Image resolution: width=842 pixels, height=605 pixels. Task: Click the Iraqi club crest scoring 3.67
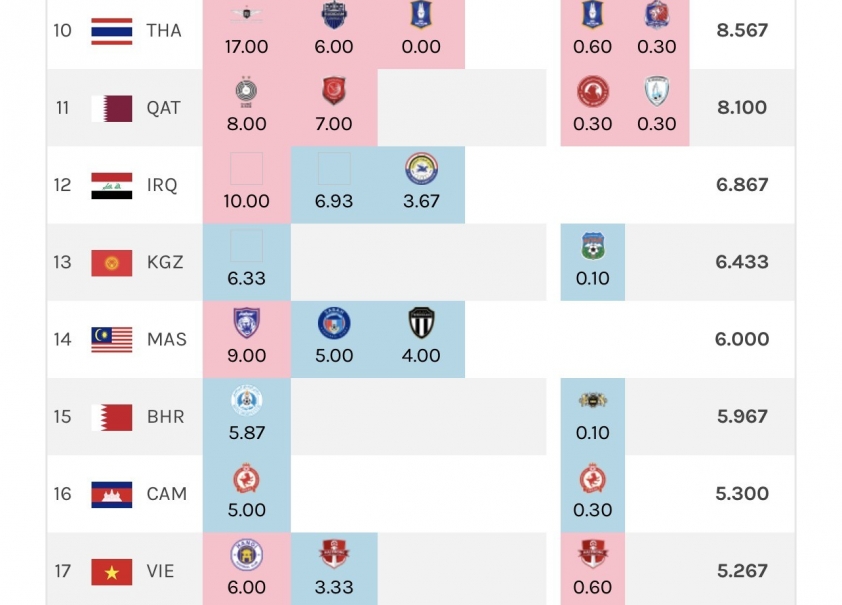pos(421,169)
